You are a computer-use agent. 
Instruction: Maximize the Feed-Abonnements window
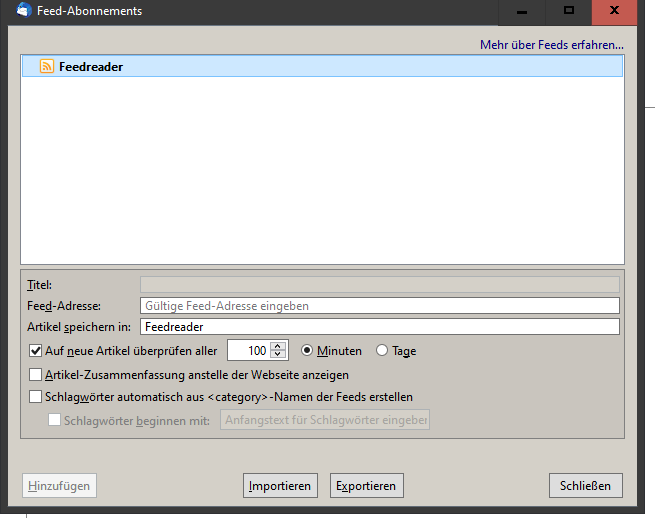click(569, 12)
